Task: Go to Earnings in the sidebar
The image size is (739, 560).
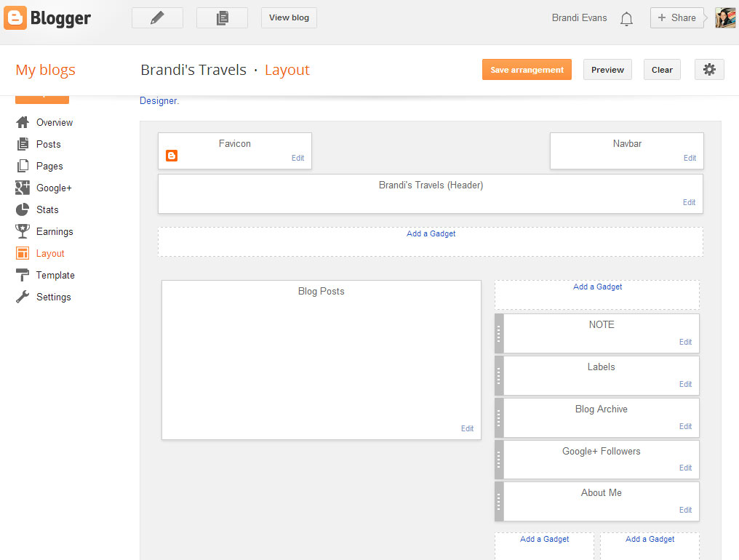Action: [55, 231]
